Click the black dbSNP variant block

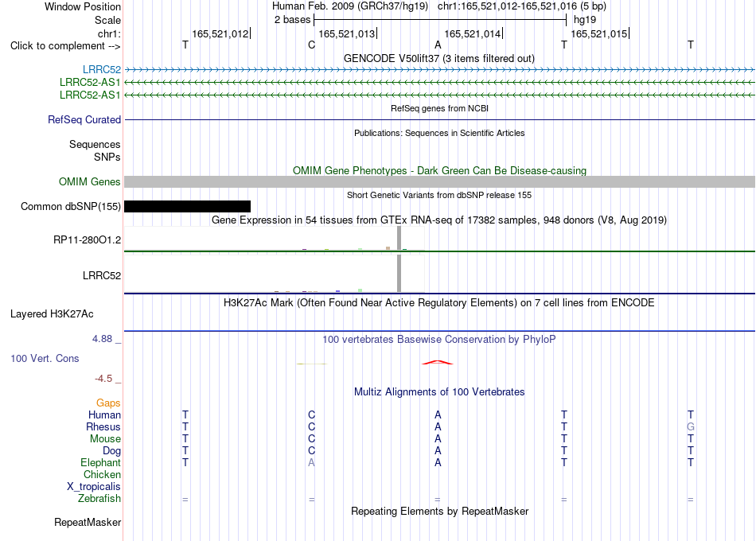[188, 206]
